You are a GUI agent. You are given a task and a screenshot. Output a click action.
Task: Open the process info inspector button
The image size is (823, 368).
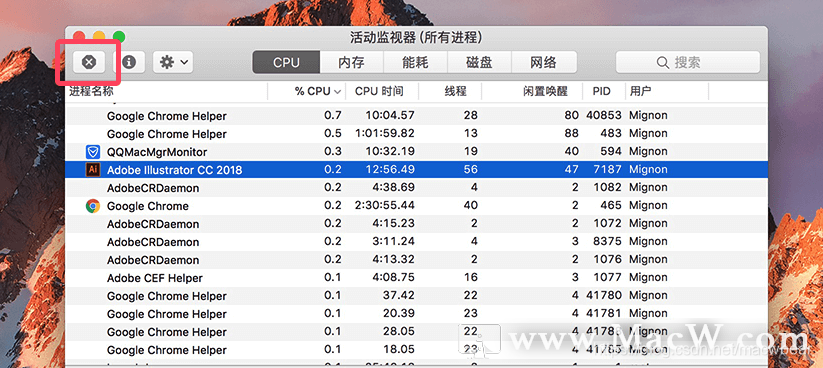(129, 62)
